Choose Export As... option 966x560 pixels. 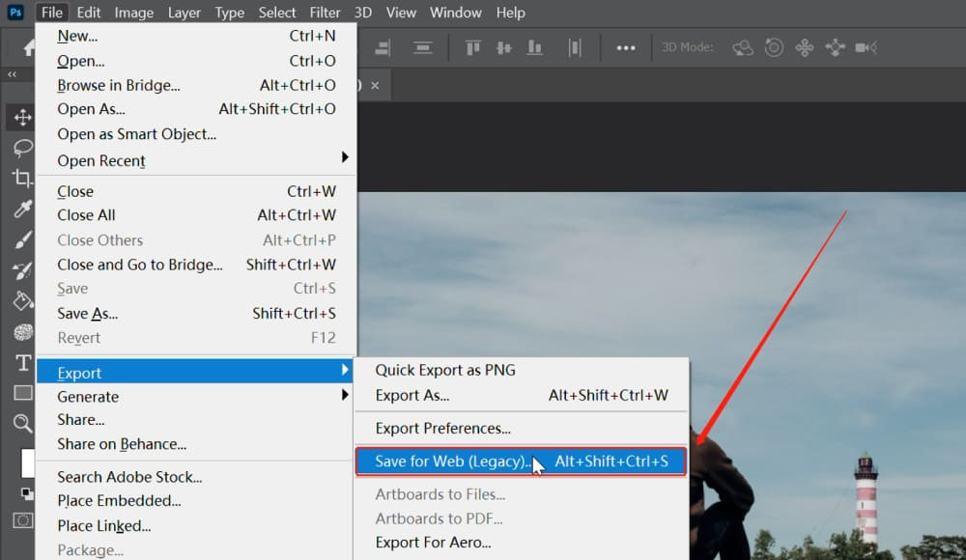(x=522, y=395)
